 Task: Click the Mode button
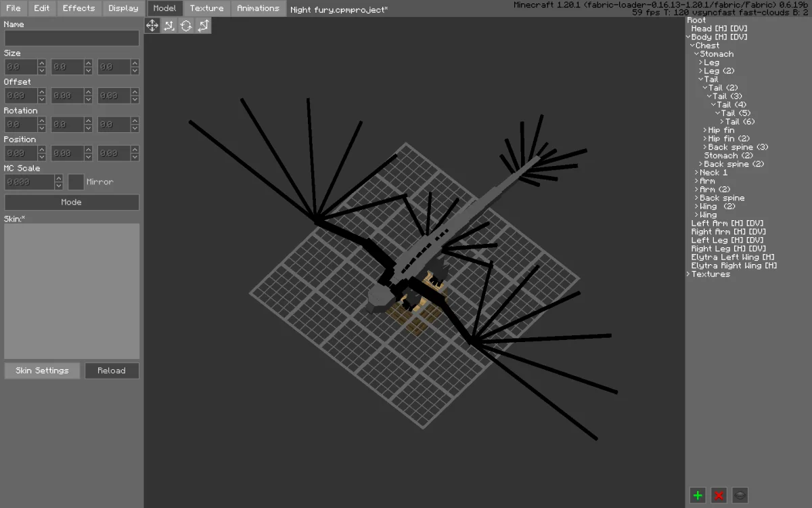pos(72,202)
